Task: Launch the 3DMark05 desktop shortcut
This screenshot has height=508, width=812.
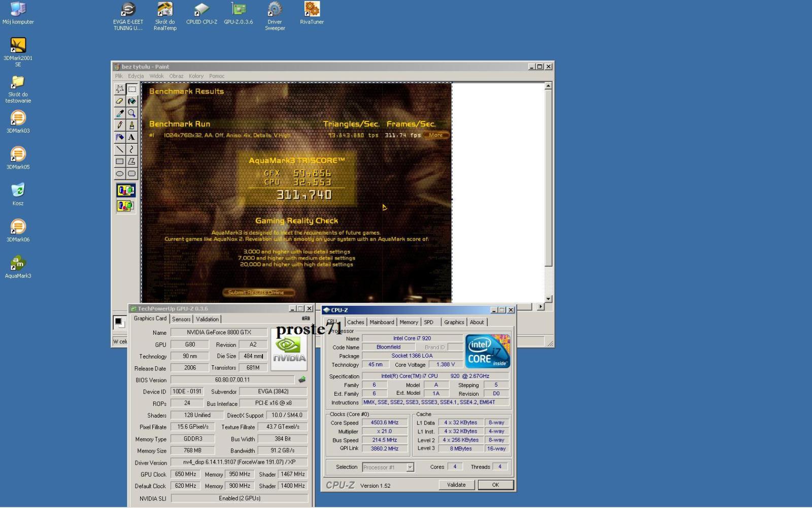Action: 18,158
